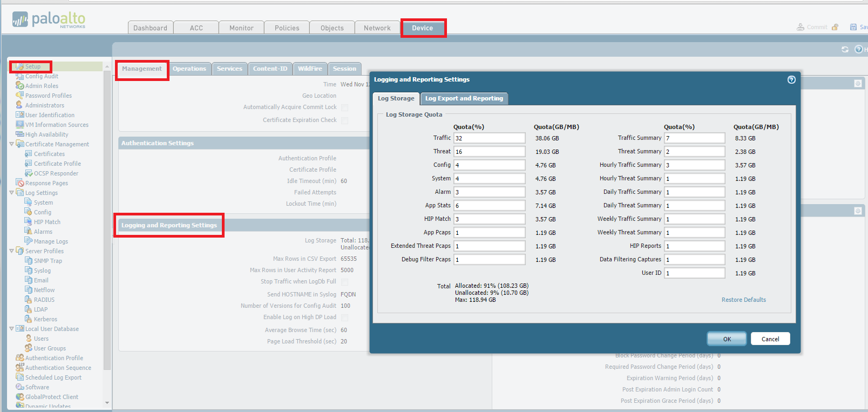The width and height of the screenshot is (868, 412).
Task: Switch to the Log Export and Reporting tab
Action: coord(464,98)
